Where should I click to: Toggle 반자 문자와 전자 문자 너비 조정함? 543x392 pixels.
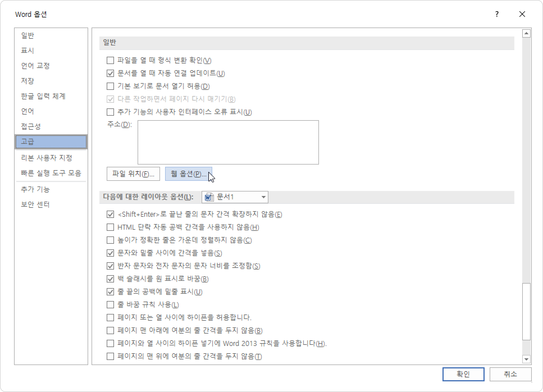110,266
